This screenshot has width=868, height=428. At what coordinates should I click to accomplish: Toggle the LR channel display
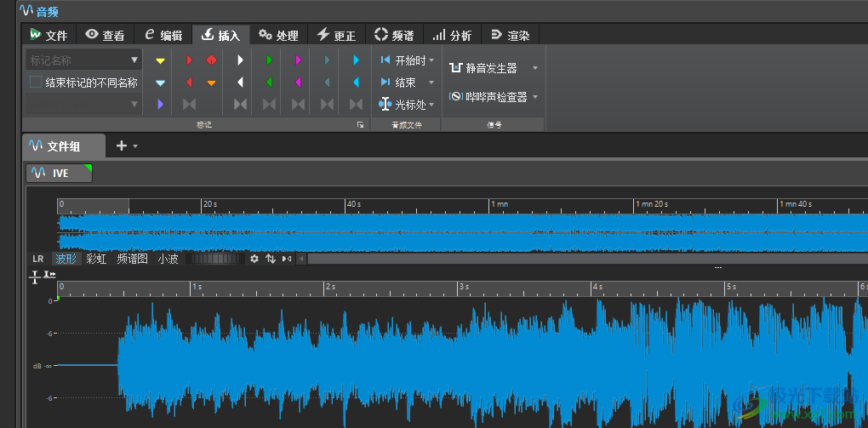tap(37, 259)
